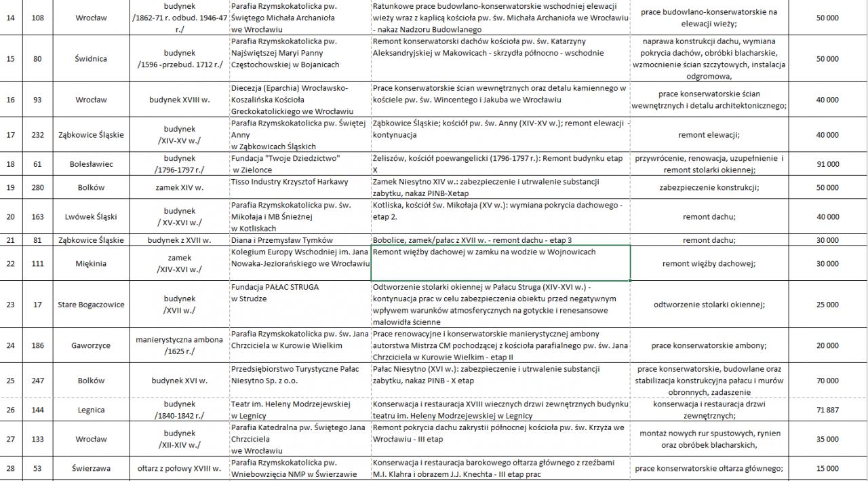Image resolution: width=868 pixels, height=481 pixels.
Task: Select 'Zamek Niesytno XIV w.' description cell
Action: [x=500, y=187]
